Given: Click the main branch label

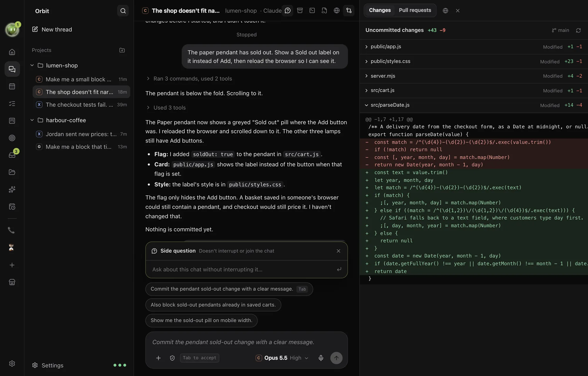Looking at the screenshot, I should 560,30.
